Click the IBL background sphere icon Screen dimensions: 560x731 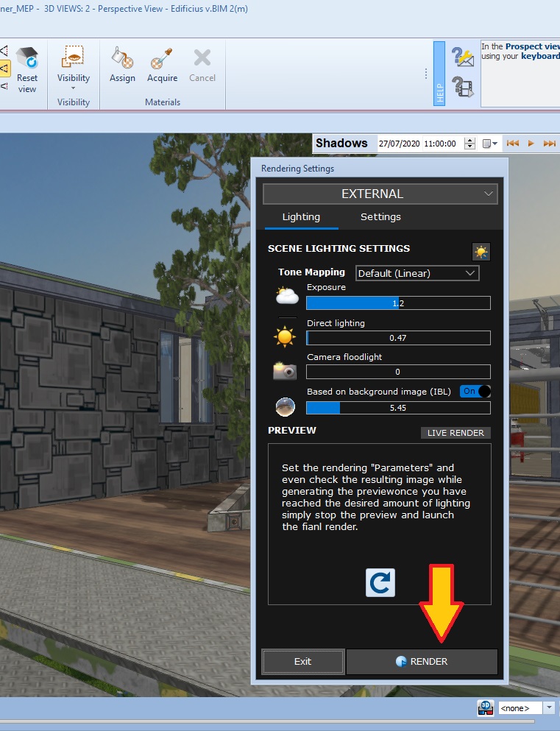pyautogui.click(x=285, y=407)
